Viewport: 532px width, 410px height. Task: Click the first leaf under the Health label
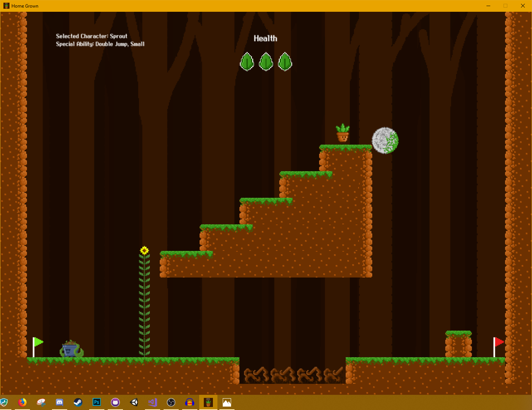pyautogui.click(x=247, y=62)
